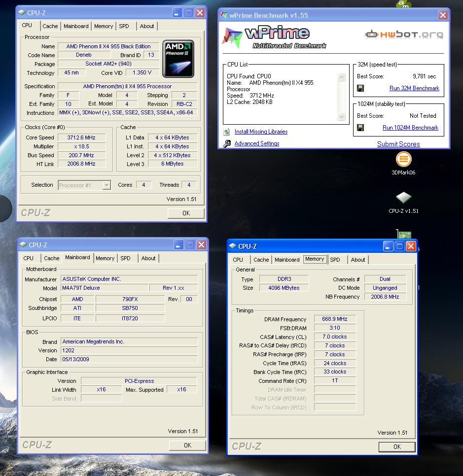Screen dimensions: 463x476
Task: Select Memory tab in Mainboard CPU-Z window
Action: point(105,258)
